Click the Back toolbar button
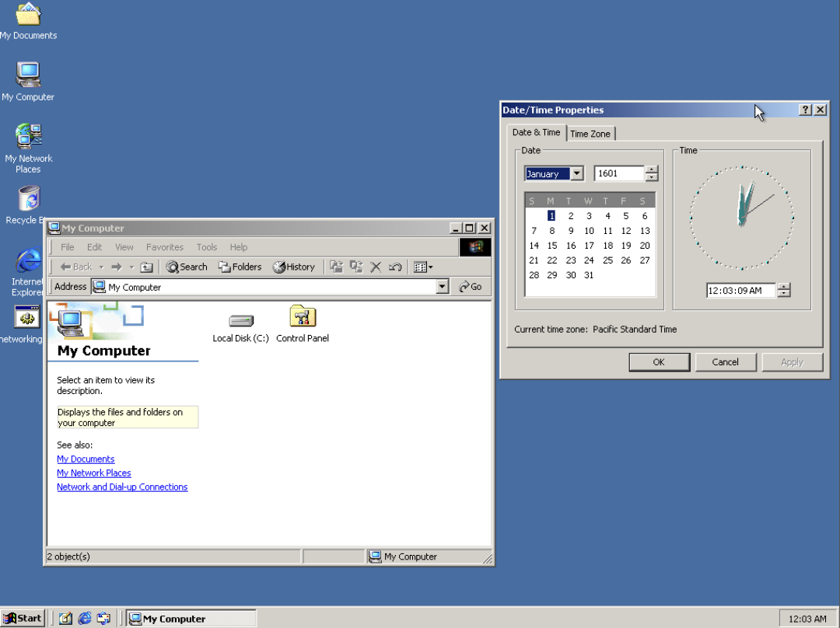 (76, 267)
